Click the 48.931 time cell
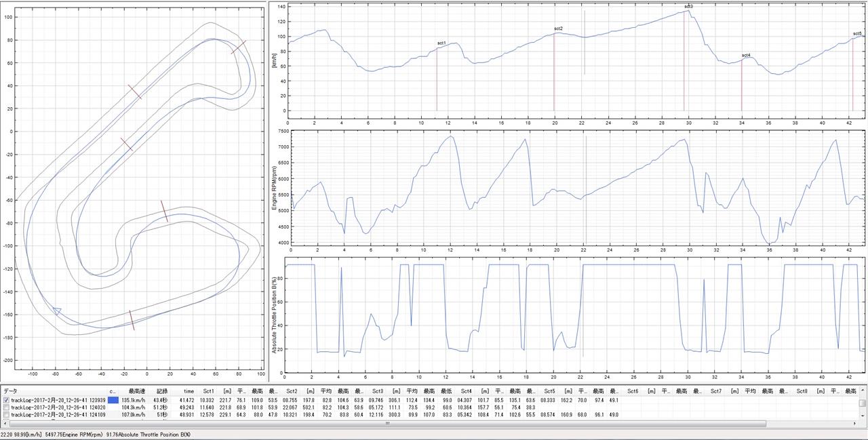This screenshot has width=868, height=440. pos(187,414)
